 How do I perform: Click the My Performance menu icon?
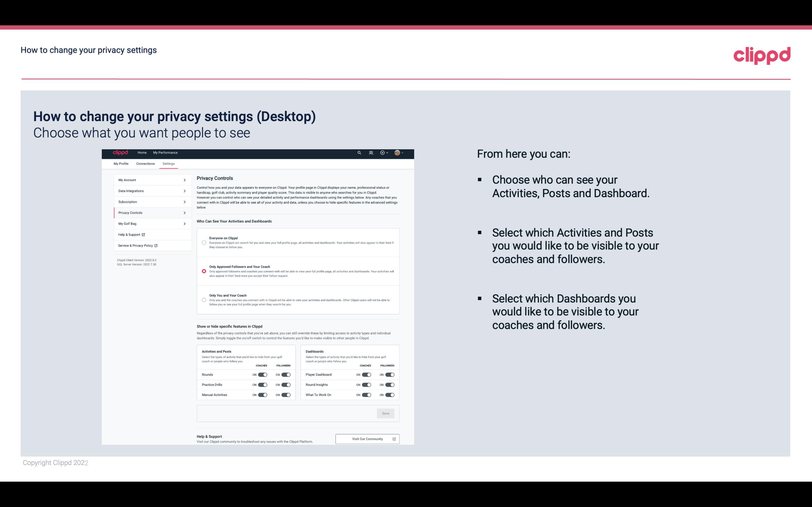tap(166, 153)
